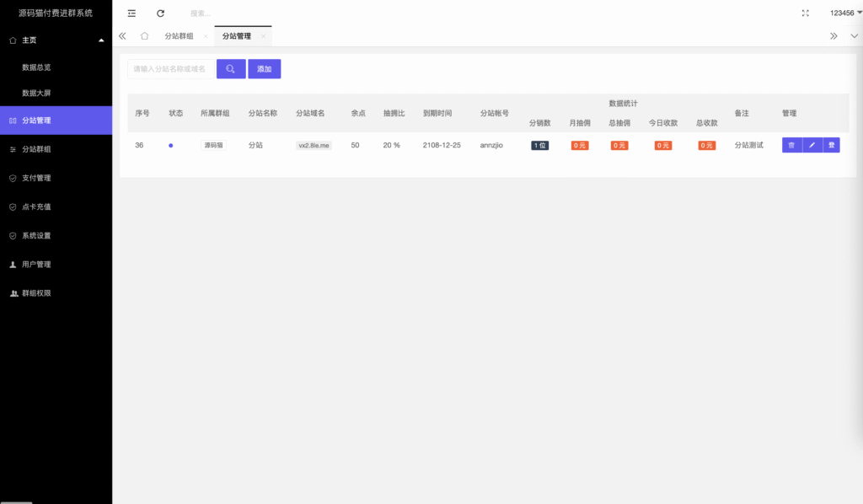Click the blue search magnifier button
863x504 pixels.
click(x=231, y=69)
